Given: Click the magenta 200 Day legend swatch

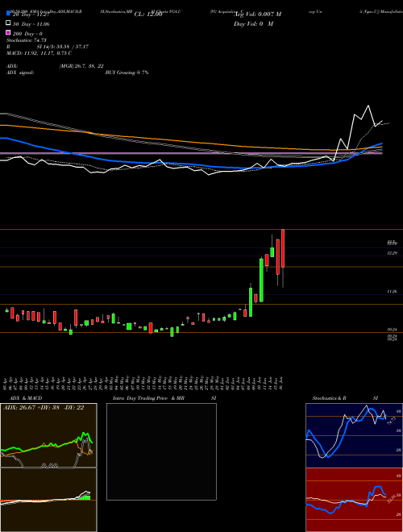Looking at the screenshot, I should (8, 33).
